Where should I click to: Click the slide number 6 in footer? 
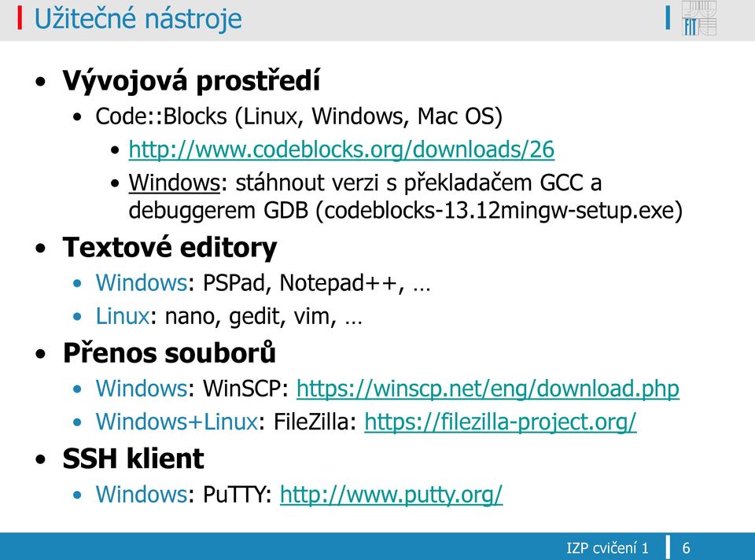(x=686, y=548)
